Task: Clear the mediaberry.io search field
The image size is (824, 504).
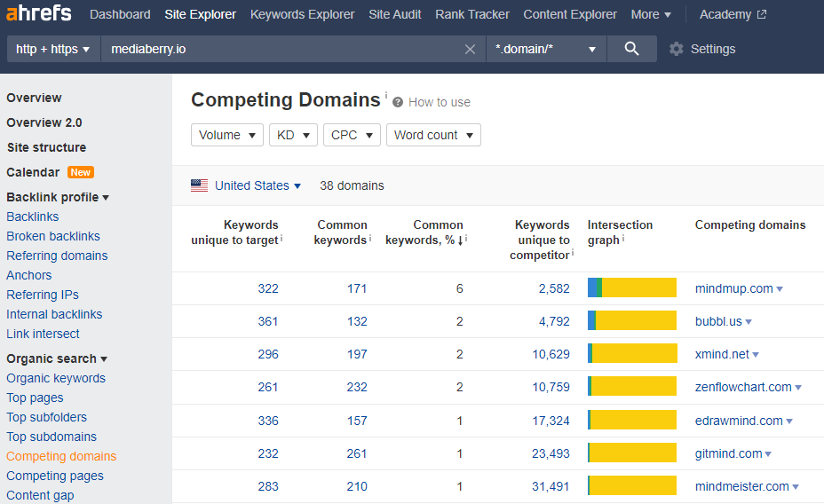Action: pos(470,50)
